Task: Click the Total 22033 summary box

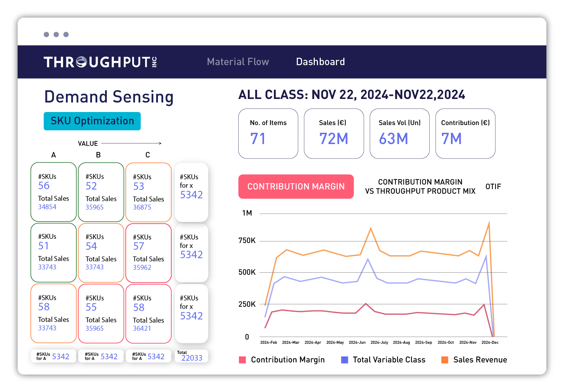Action: (x=191, y=356)
